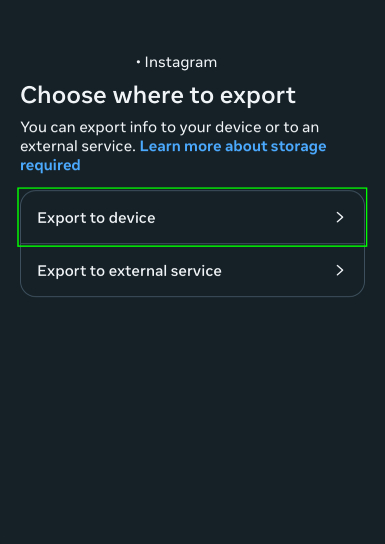Image resolution: width=385 pixels, height=544 pixels.
Task: Tap the Export to external service chevron
Action: 340,270
